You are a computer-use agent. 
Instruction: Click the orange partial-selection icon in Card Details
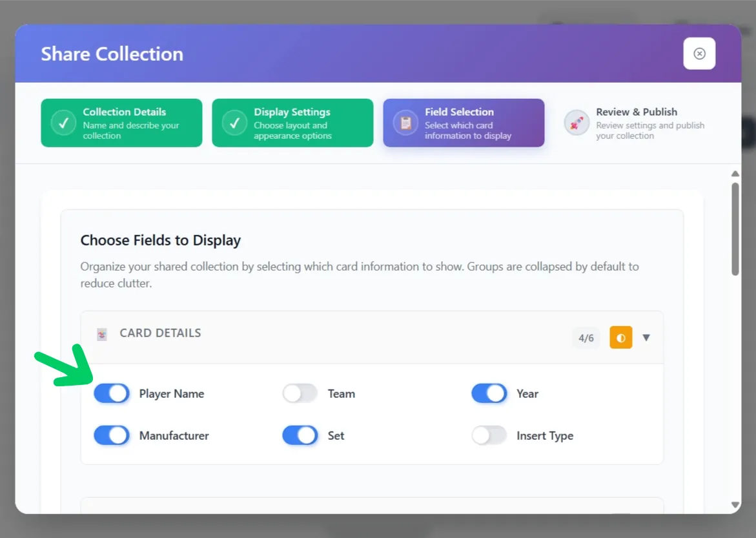coord(620,337)
